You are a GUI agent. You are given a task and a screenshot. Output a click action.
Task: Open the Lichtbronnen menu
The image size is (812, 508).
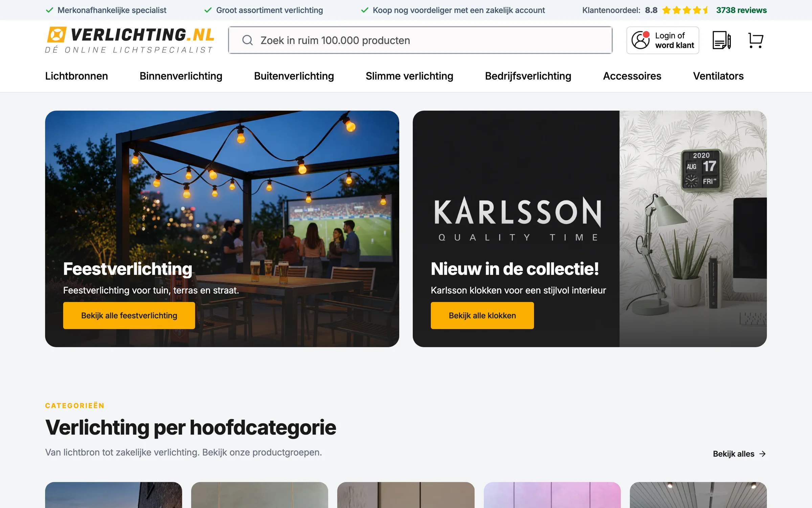(76, 76)
